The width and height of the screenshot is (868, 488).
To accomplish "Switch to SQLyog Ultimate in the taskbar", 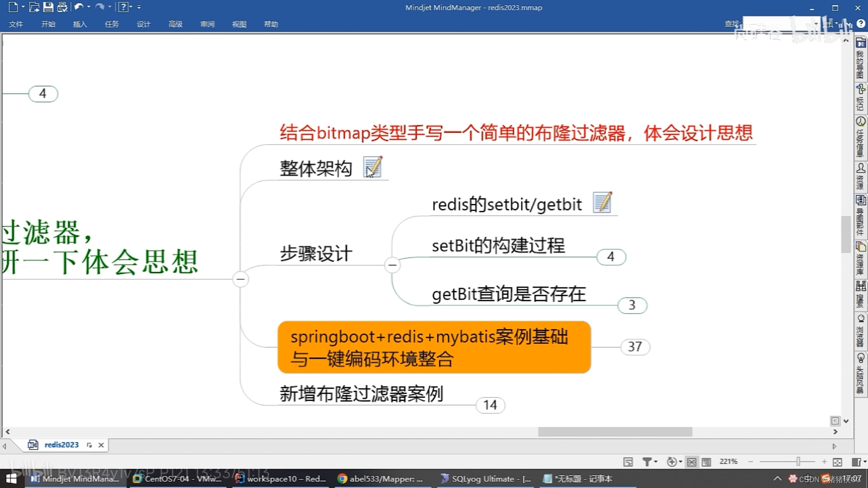I will pos(486,479).
